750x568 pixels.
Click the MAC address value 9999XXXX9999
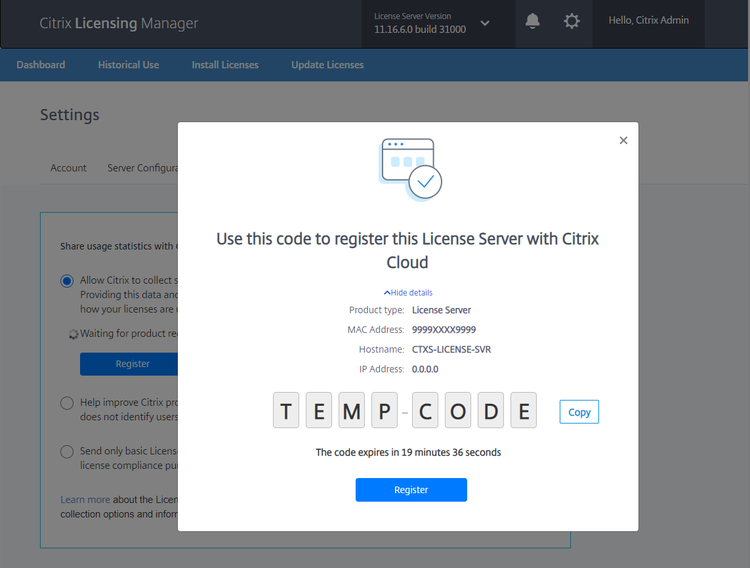[444, 330]
